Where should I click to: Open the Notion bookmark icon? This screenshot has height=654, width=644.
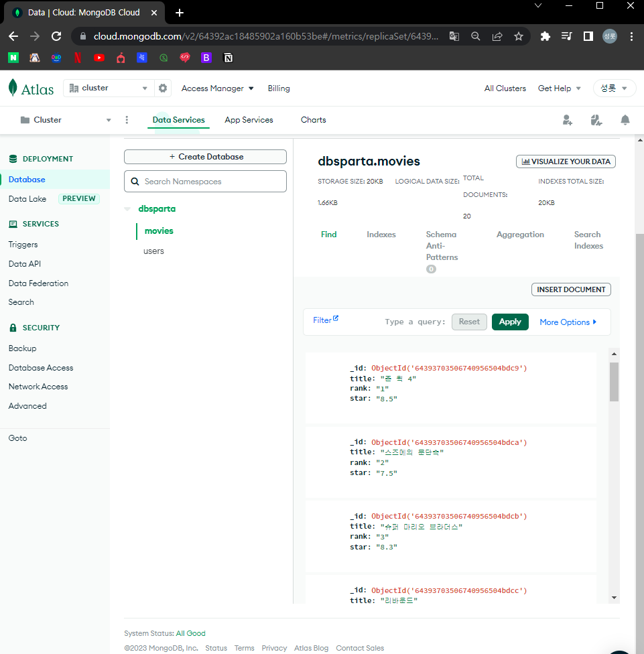point(228,58)
